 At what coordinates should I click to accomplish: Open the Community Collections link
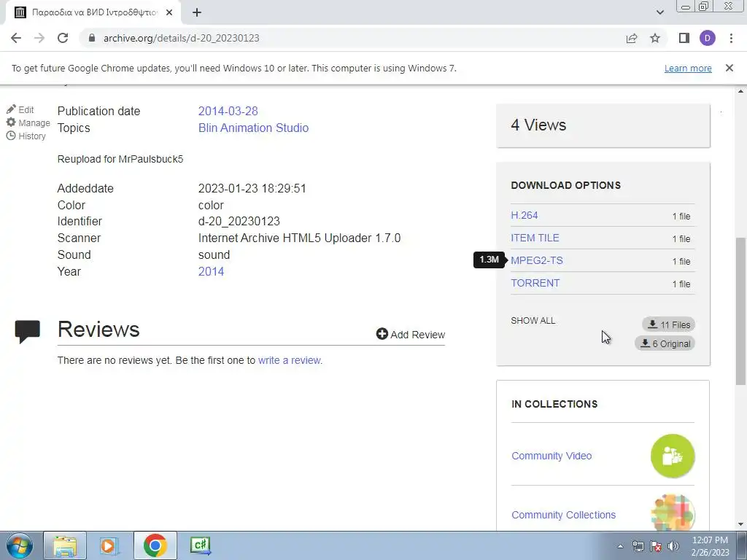pos(564,515)
